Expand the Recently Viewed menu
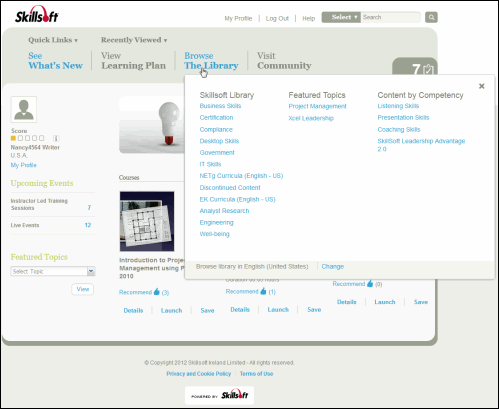This screenshot has height=409, width=499. 134,40
